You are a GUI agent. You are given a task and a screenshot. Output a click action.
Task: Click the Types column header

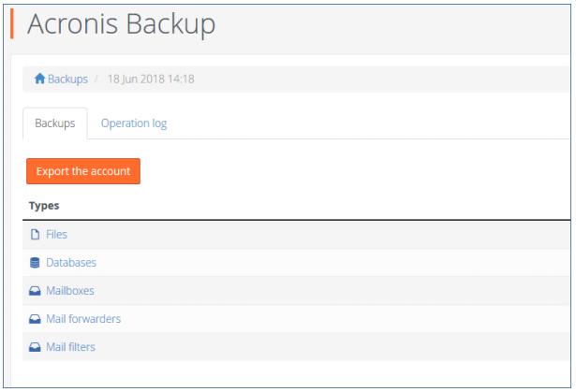click(44, 206)
